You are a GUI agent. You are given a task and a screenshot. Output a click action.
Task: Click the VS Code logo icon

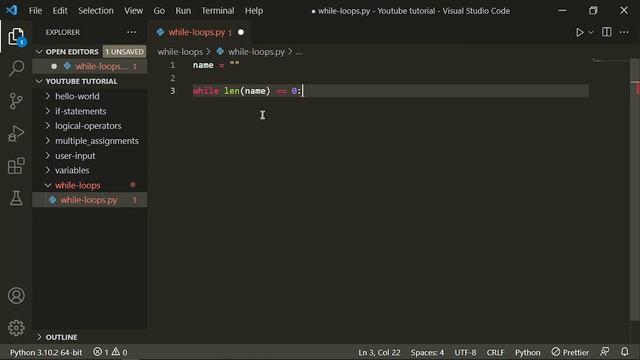[11, 10]
